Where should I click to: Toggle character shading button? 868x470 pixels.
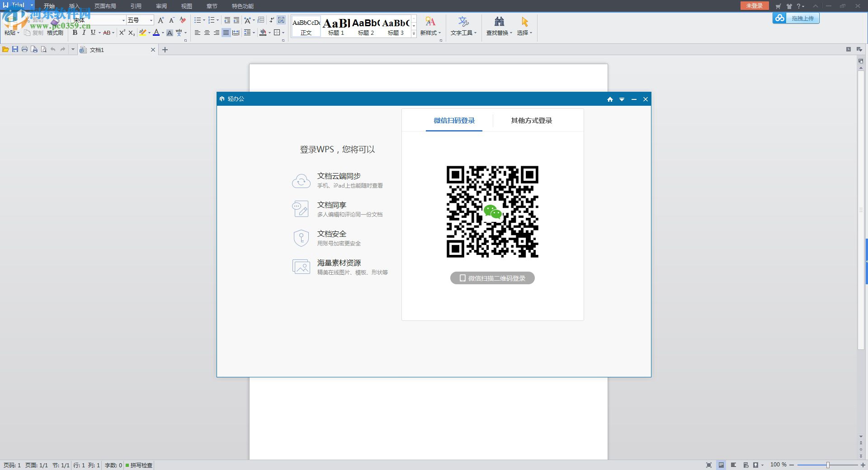pos(170,33)
